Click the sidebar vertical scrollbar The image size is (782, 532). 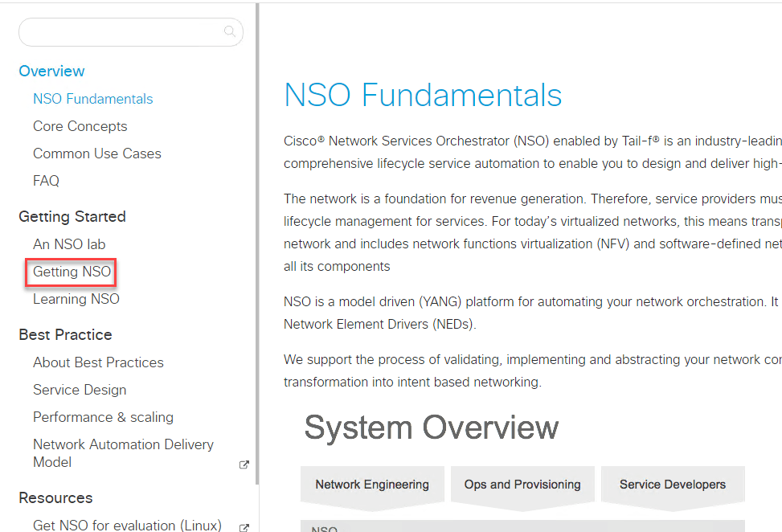pos(257,241)
